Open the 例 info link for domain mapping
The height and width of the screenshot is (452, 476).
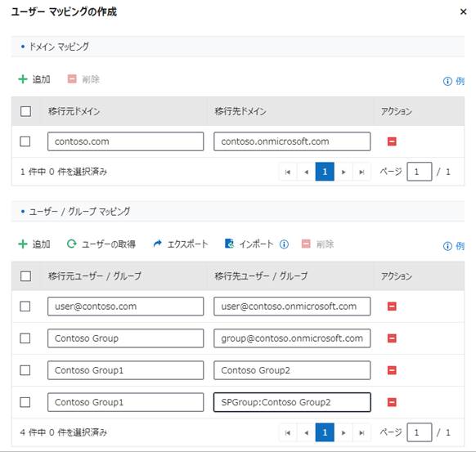tap(454, 81)
